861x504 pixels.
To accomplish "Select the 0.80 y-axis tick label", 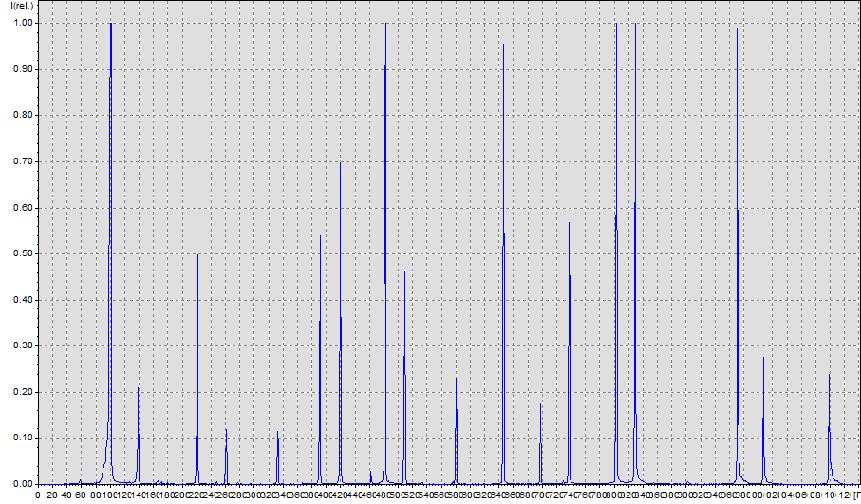I will click(20, 115).
